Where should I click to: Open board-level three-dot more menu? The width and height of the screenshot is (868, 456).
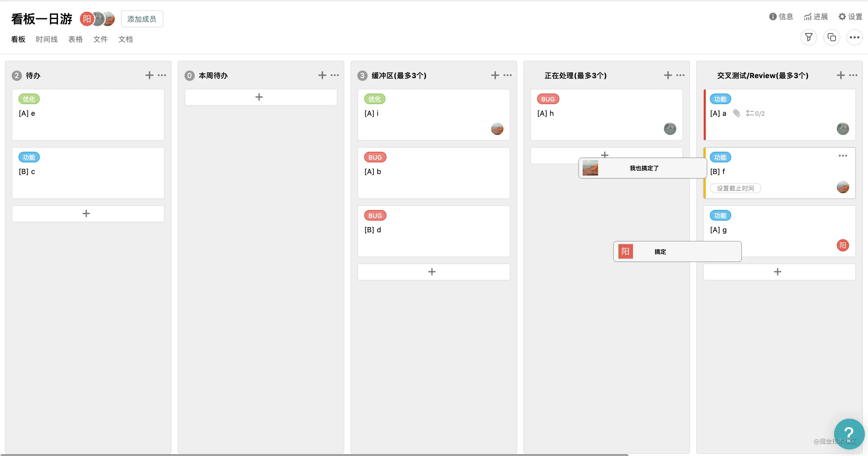854,37
